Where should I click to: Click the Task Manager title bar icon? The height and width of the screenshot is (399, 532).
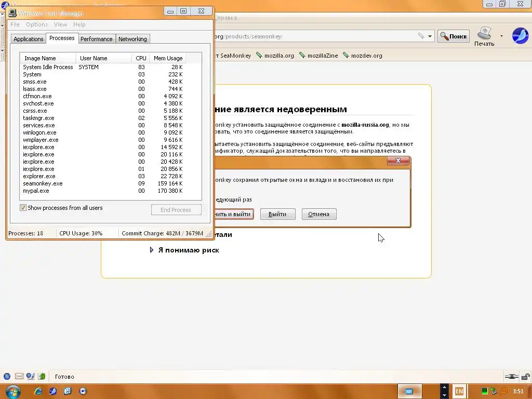[x=12, y=13]
